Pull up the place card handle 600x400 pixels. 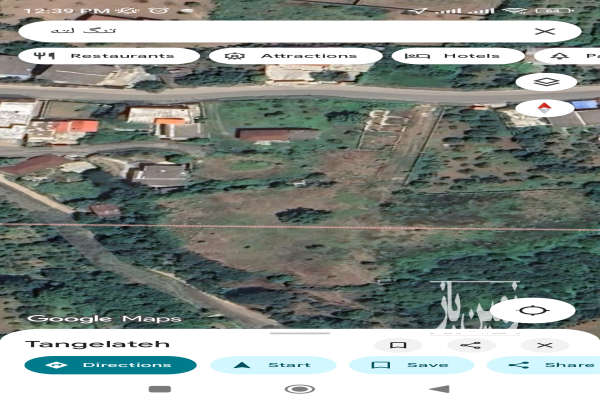tap(300, 333)
